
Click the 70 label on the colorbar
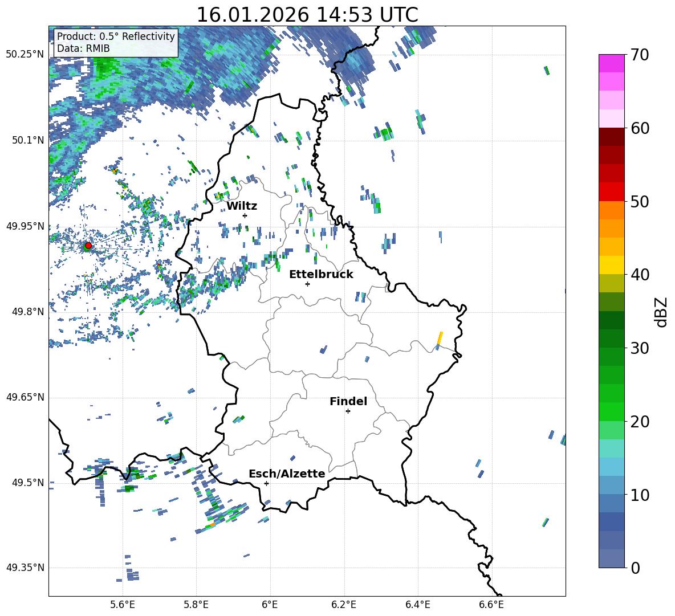click(640, 55)
